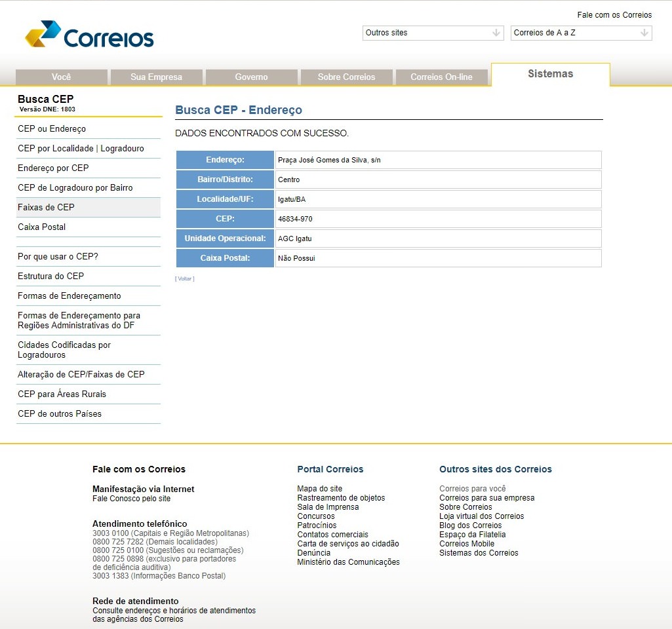
Task: Click Fale Conosco pelo site link
Action: point(131,499)
